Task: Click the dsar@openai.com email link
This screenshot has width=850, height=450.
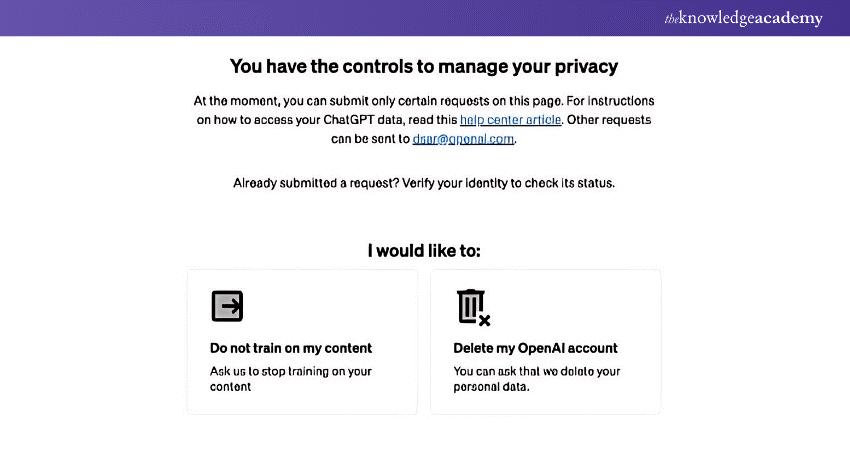Action: click(463, 139)
